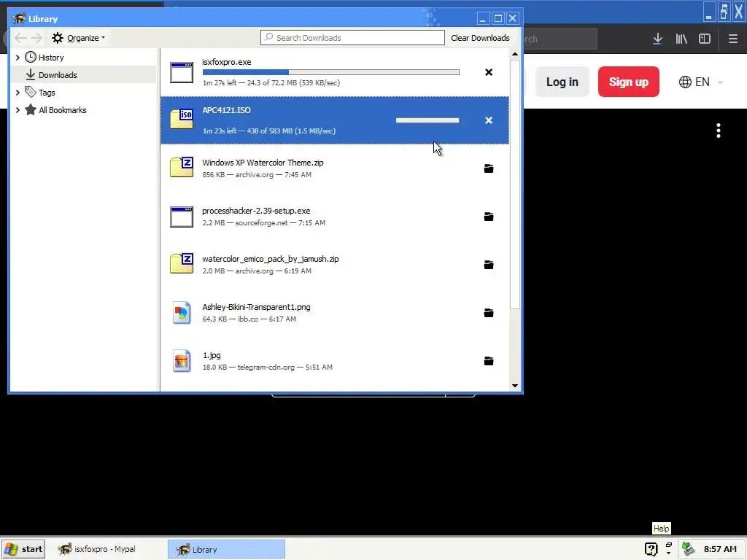
Task: Click the watercolor_emico_pack zip file icon
Action: pyautogui.click(x=182, y=263)
